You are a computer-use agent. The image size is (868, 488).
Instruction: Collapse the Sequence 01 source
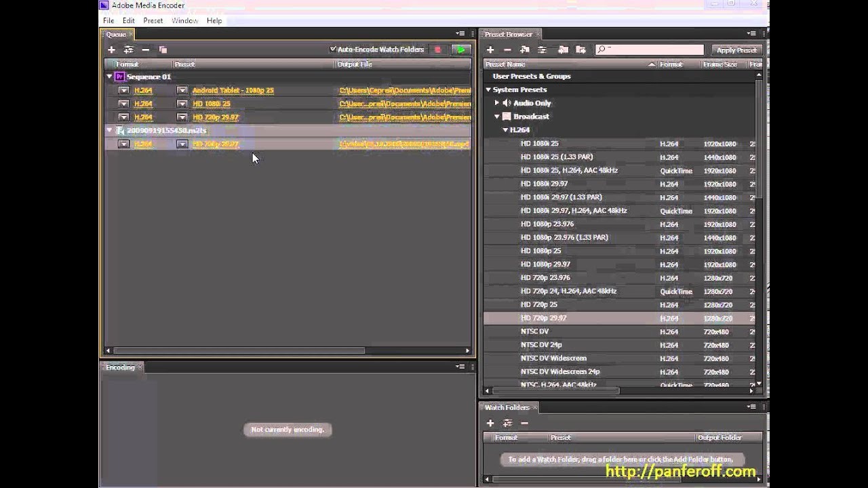(109, 77)
